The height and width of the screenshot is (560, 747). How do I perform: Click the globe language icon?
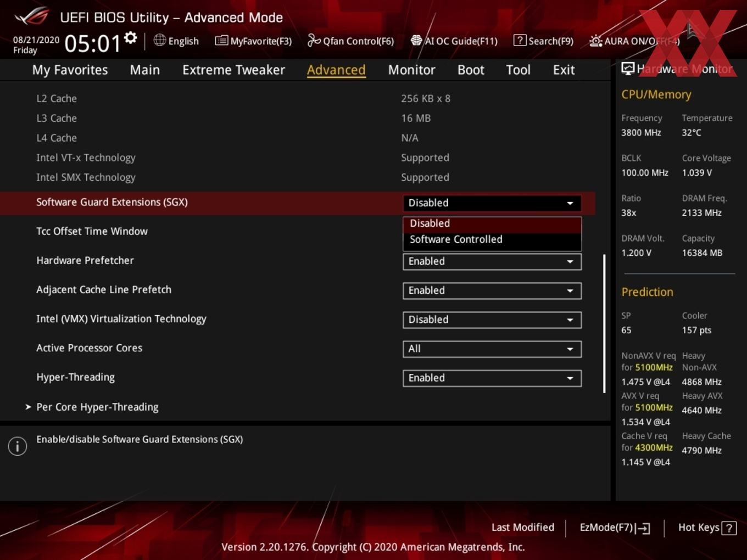(159, 40)
